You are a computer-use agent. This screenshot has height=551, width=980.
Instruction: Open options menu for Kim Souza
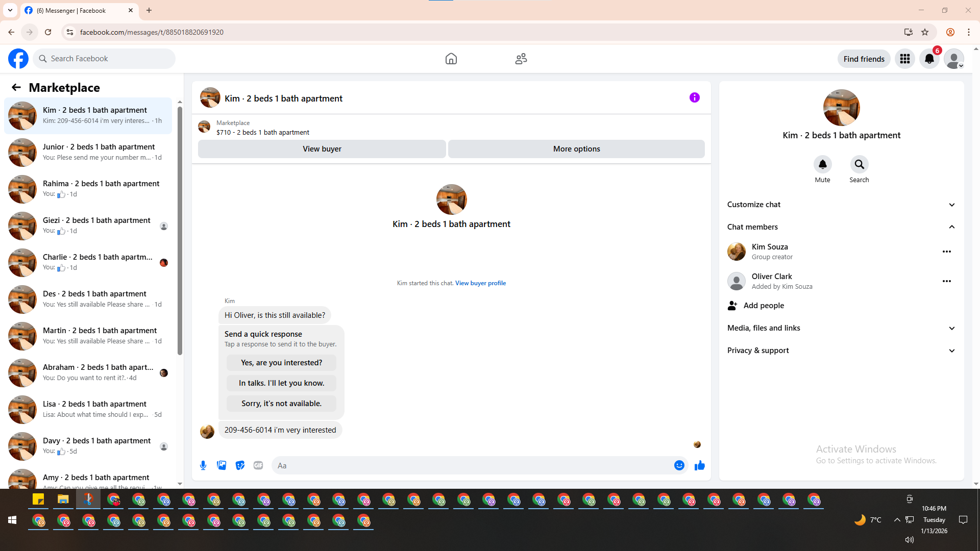coord(946,252)
